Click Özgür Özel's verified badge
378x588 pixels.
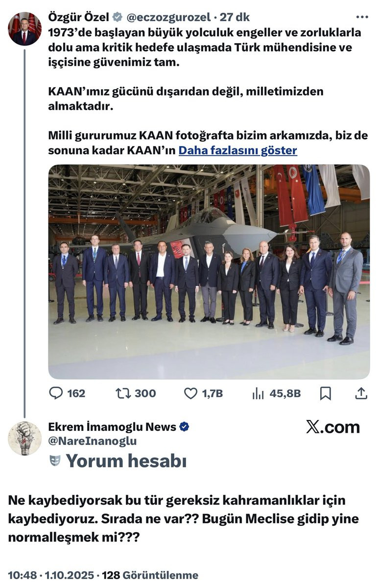click(x=118, y=17)
